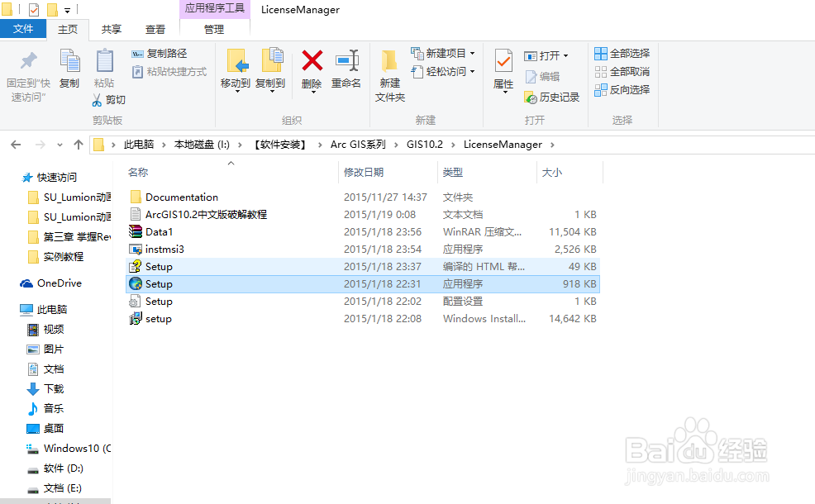Click Copy path (复制路径)
The image size is (815, 504).
point(159,54)
